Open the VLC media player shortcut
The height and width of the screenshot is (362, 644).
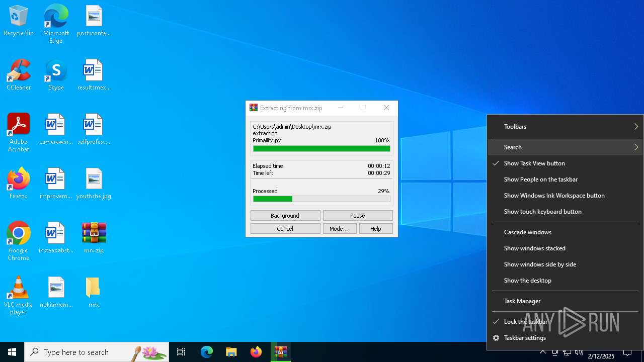19,296
